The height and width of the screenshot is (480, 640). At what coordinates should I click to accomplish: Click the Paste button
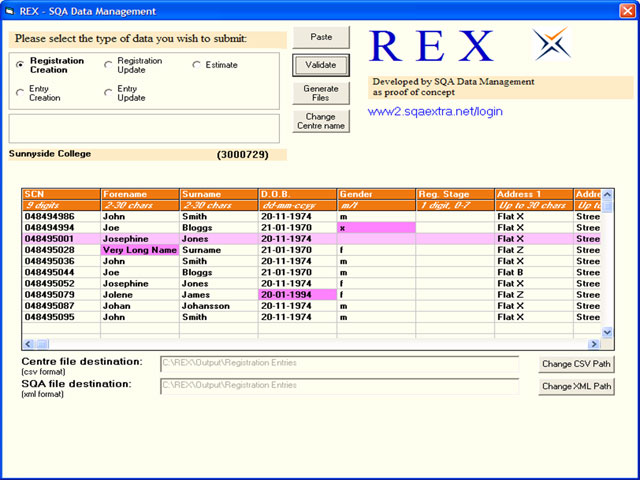pyautogui.click(x=321, y=37)
